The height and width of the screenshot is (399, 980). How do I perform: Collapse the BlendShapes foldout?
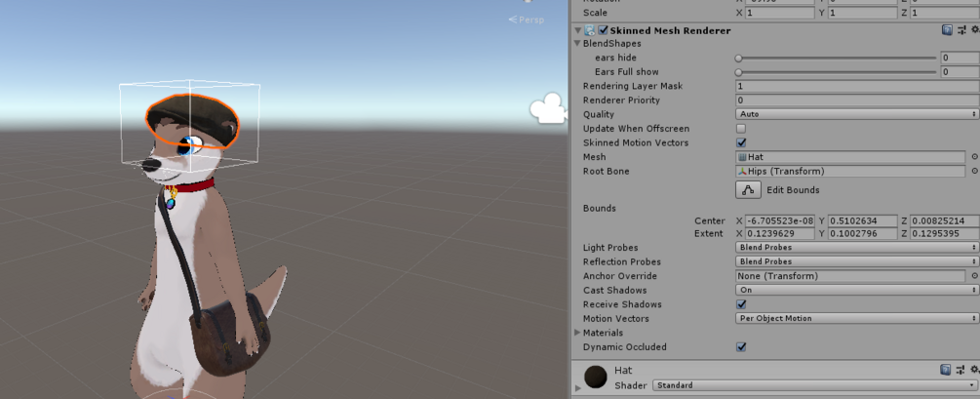click(x=577, y=44)
